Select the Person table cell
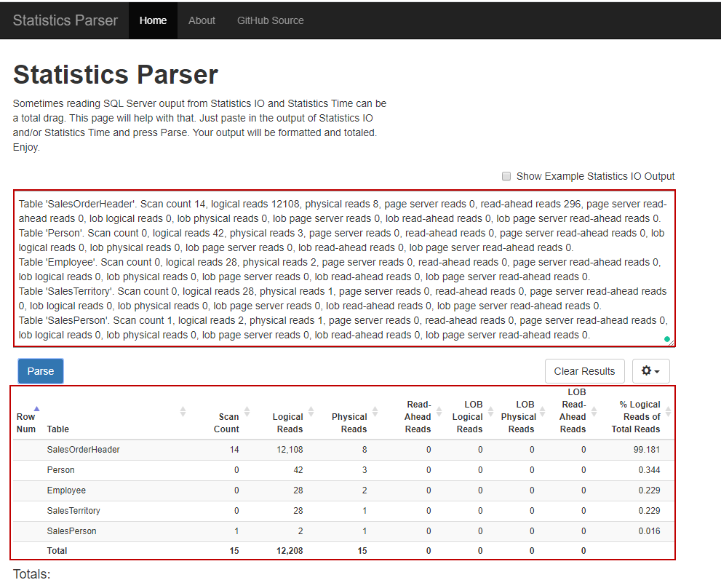 [x=60, y=470]
